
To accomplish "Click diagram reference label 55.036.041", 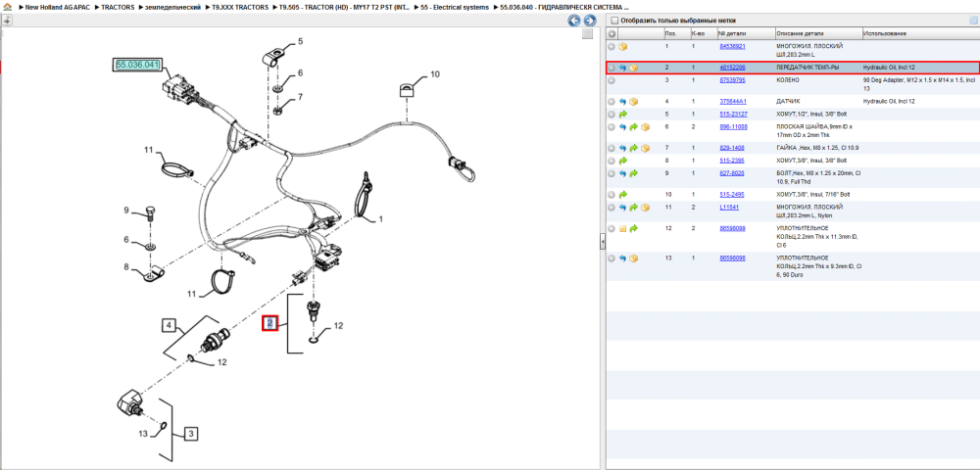I will tap(137, 65).
